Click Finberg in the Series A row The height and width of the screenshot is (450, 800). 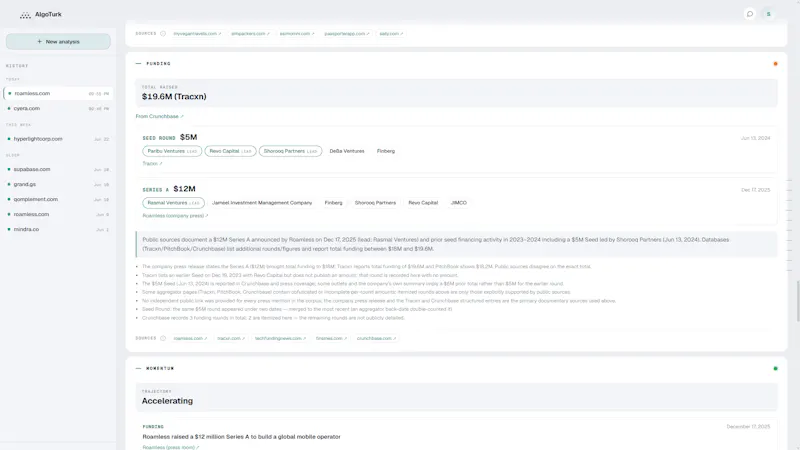333,203
